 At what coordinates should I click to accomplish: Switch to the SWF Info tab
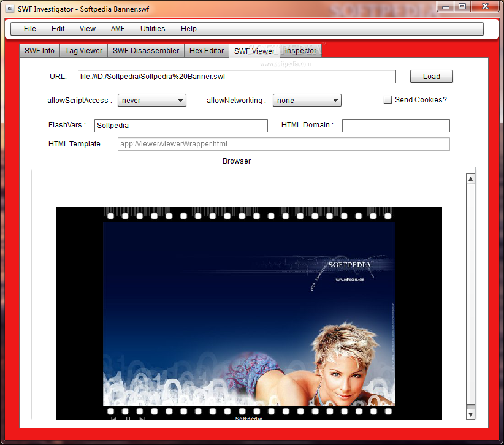(x=39, y=51)
